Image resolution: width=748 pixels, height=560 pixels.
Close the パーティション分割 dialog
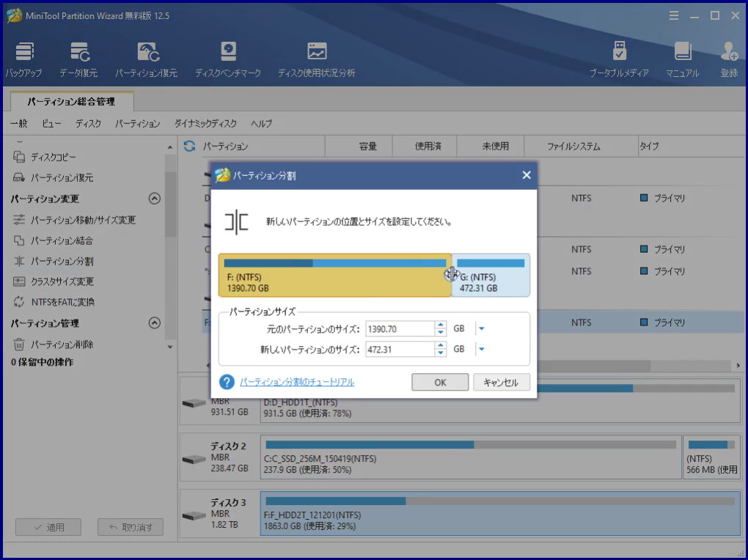(x=527, y=175)
